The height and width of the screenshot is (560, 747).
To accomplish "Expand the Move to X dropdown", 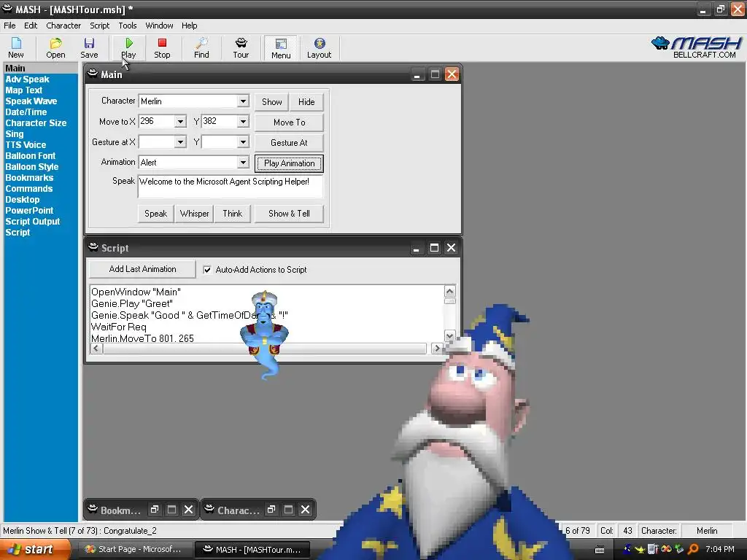I will [x=180, y=122].
